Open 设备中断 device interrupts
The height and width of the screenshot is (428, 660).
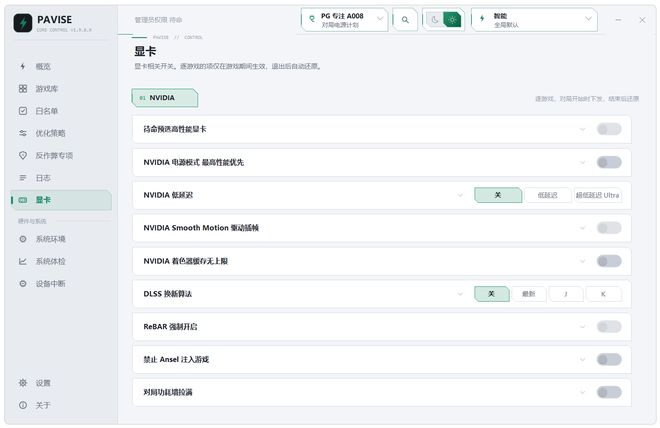pos(50,284)
